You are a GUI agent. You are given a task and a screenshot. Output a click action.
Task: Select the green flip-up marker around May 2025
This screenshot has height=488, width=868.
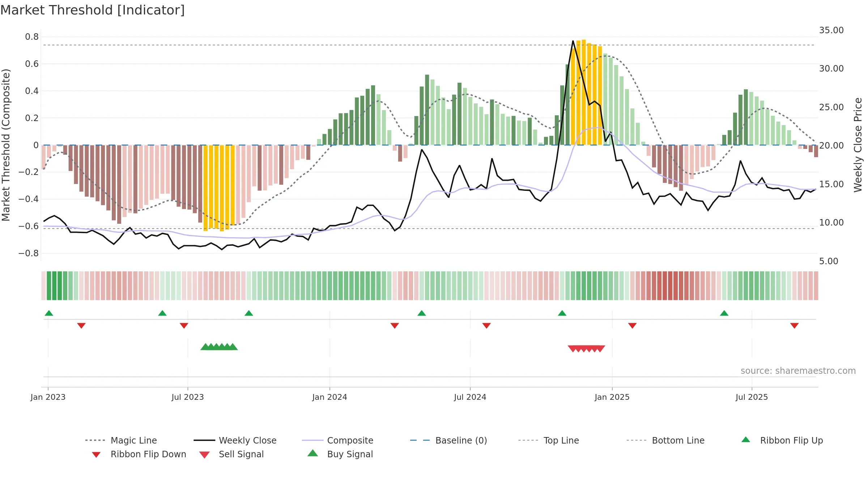[724, 313]
